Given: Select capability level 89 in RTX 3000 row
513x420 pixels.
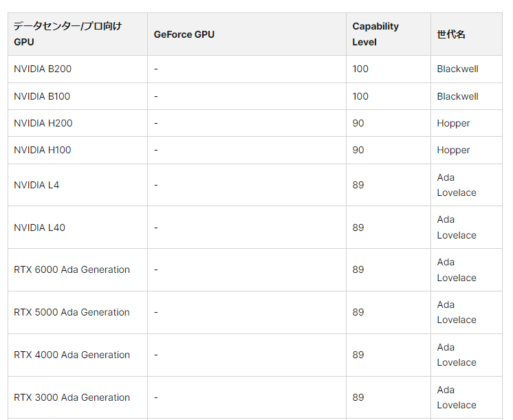Looking at the screenshot, I should click(x=358, y=397).
